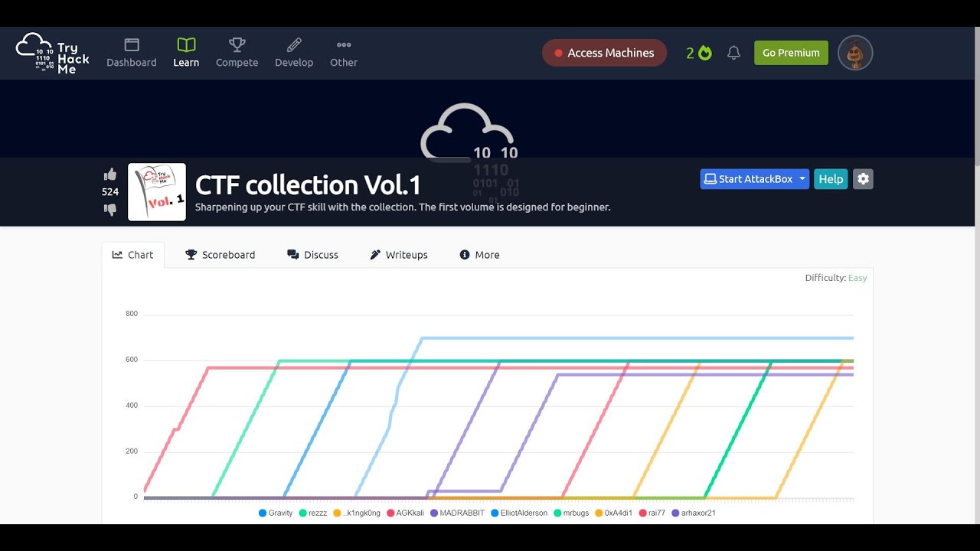
Task: Toggle AGKkali series in chart legend
Action: click(406, 514)
